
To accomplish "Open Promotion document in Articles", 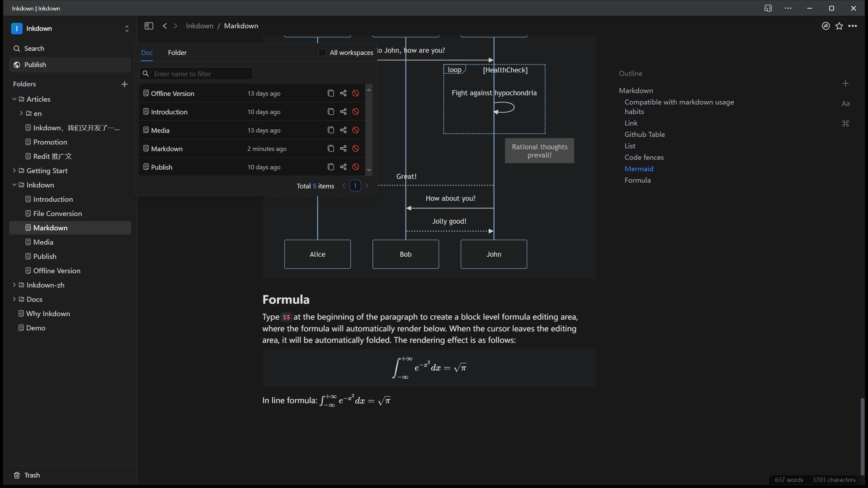I will [70, 142].
